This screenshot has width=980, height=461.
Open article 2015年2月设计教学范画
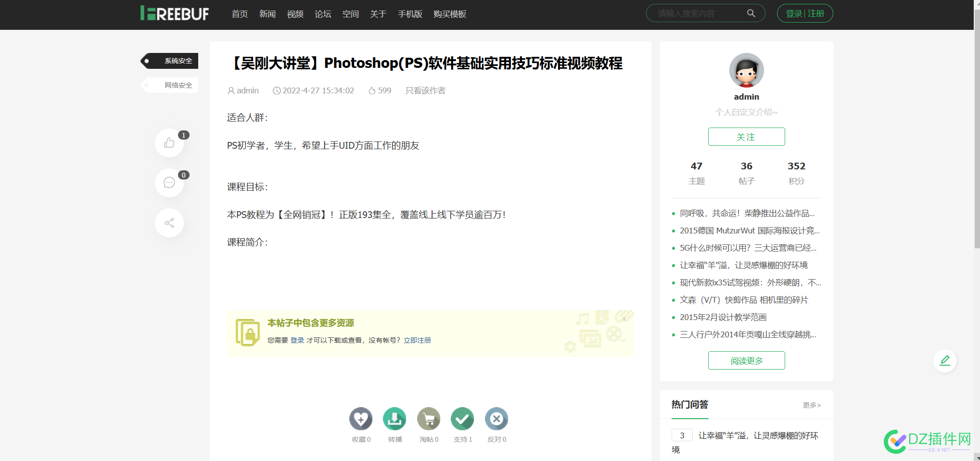(723, 317)
